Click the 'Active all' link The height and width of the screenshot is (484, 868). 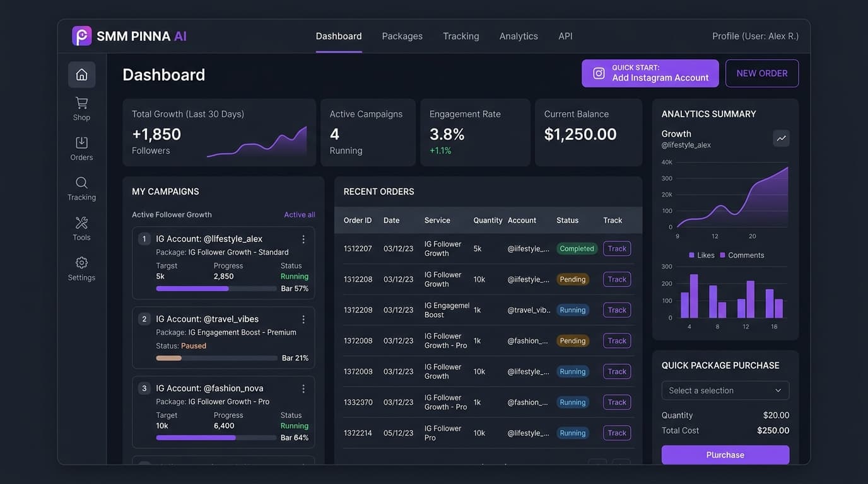pos(300,215)
